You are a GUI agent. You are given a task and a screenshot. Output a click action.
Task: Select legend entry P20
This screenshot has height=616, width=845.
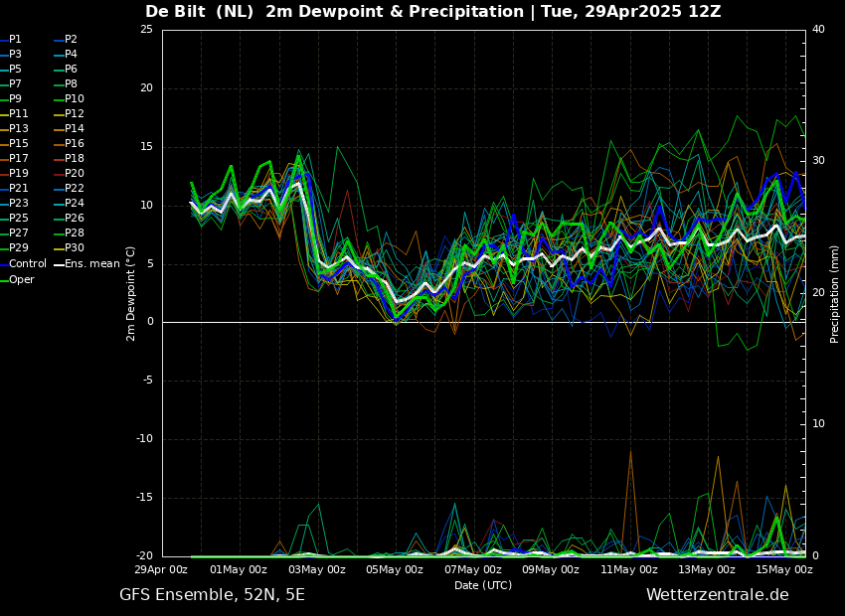pyautogui.click(x=70, y=174)
